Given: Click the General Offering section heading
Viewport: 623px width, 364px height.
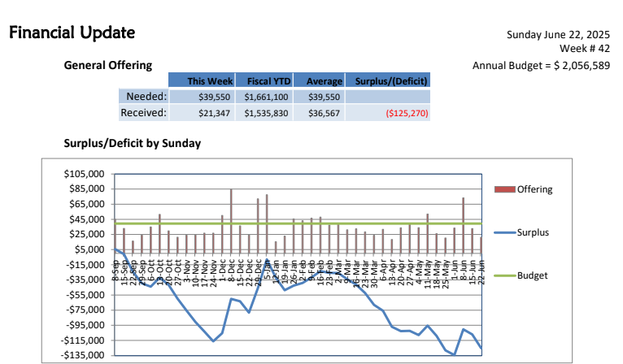Looking at the screenshot, I should coord(107,65).
